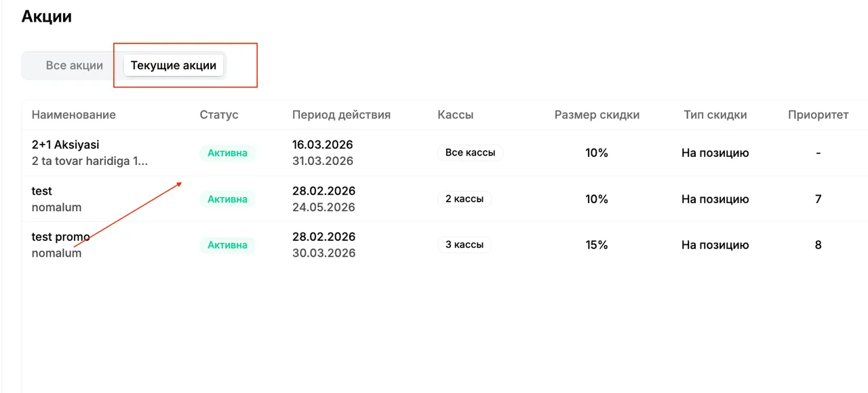Click the "Активна" badge in the test promo row
This screenshot has height=393, width=868.
(228, 245)
